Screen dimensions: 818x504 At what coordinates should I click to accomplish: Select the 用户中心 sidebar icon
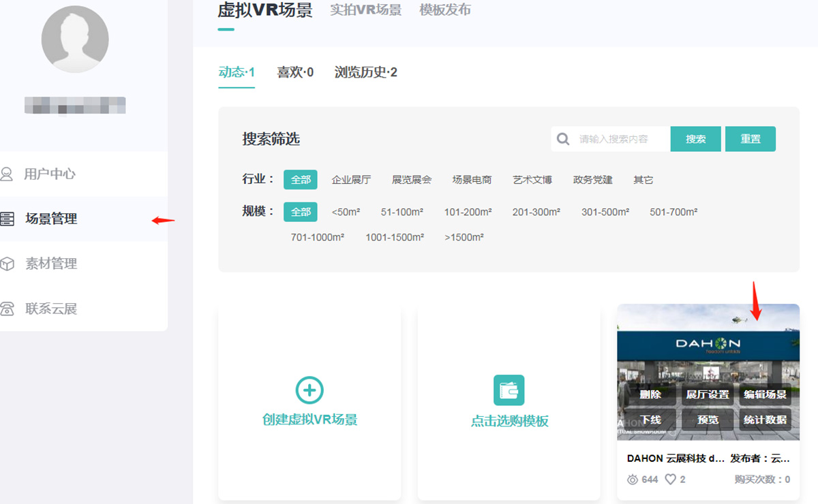pyautogui.click(x=8, y=174)
